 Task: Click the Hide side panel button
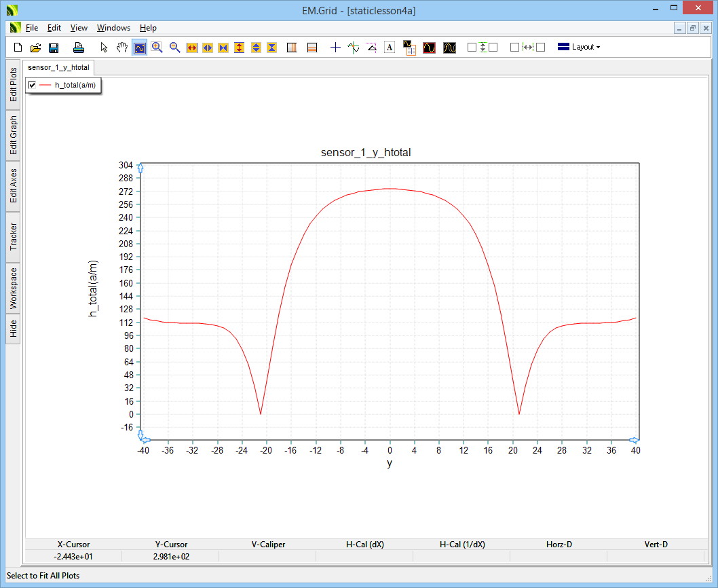(x=14, y=329)
